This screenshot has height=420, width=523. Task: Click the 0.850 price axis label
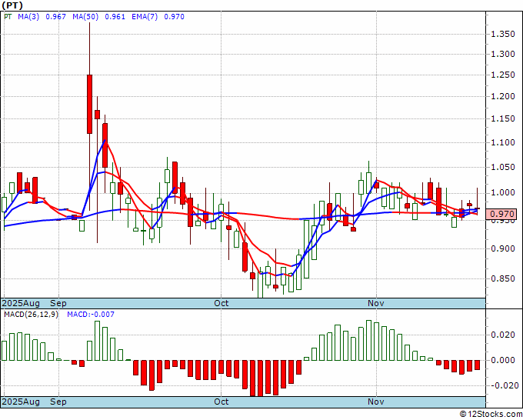click(503, 278)
